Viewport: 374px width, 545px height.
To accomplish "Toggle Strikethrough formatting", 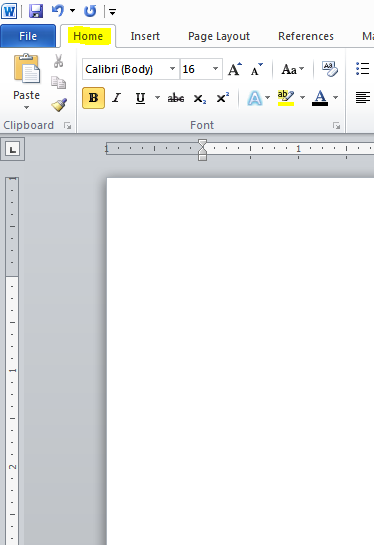I will [x=176, y=98].
